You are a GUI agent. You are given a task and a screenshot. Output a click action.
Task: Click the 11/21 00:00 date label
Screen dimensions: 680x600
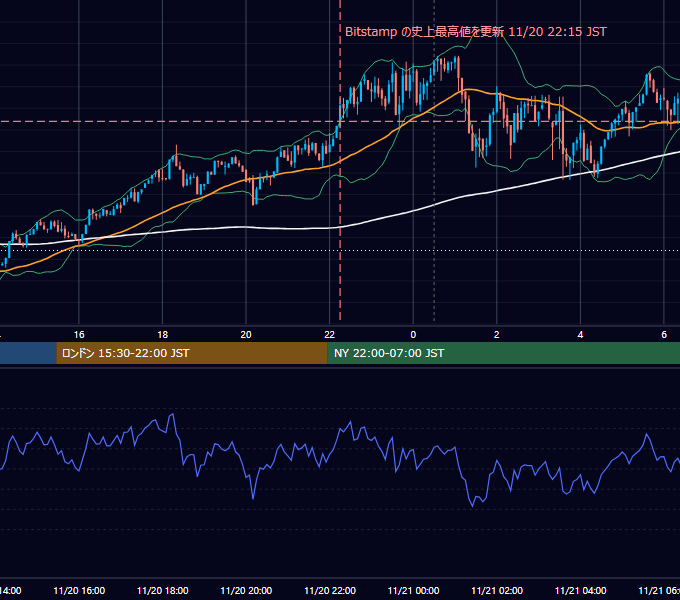(413, 590)
